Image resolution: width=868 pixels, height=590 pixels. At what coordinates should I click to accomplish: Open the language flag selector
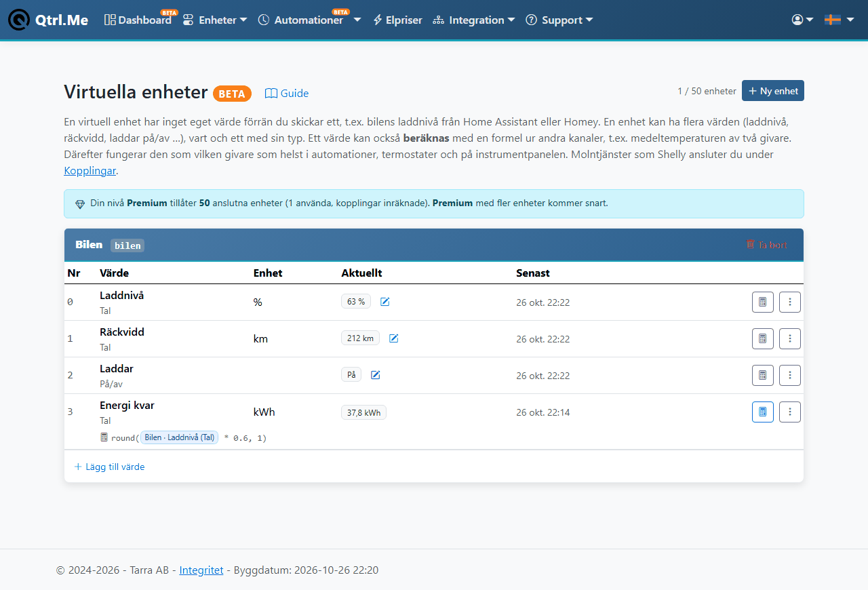[839, 20]
